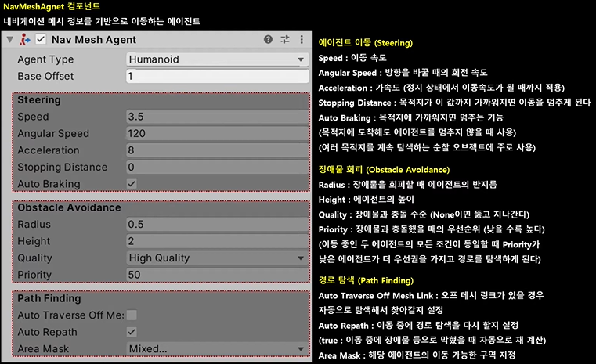The image size is (596, 364).
Task: Click the Angular Speed field 120
Action: click(217, 133)
